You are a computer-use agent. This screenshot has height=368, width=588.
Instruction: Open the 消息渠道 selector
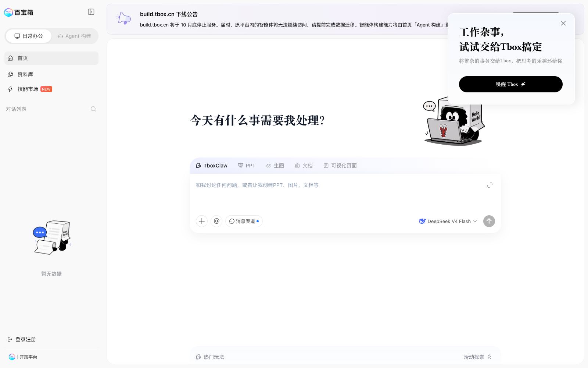(x=244, y=221)
